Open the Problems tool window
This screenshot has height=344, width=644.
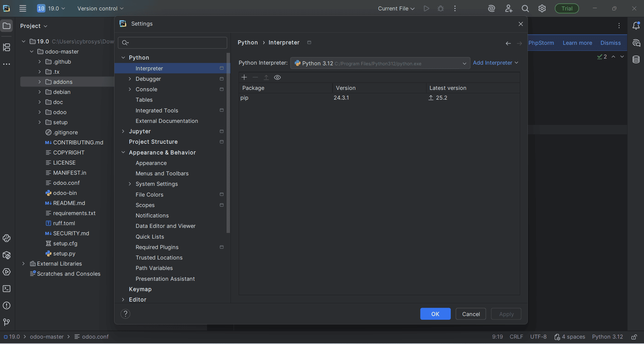click(x=7, y=306)
